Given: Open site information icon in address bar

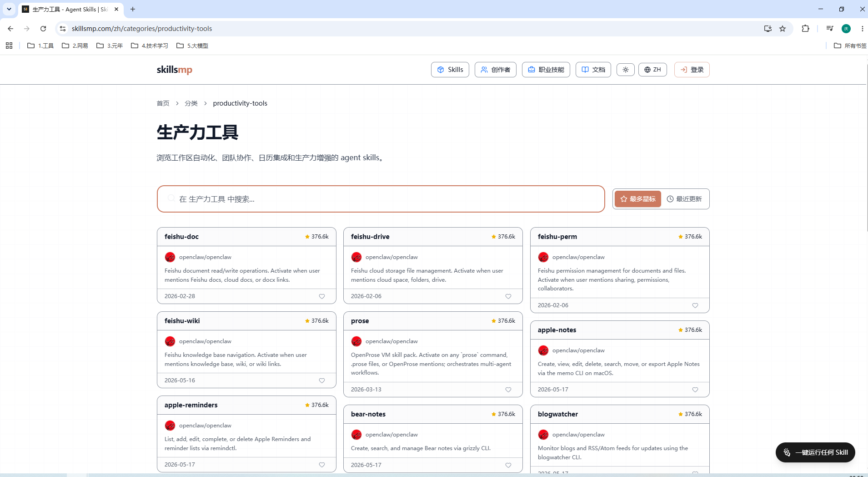Looking at the screenshot, I should click(63, 29).
